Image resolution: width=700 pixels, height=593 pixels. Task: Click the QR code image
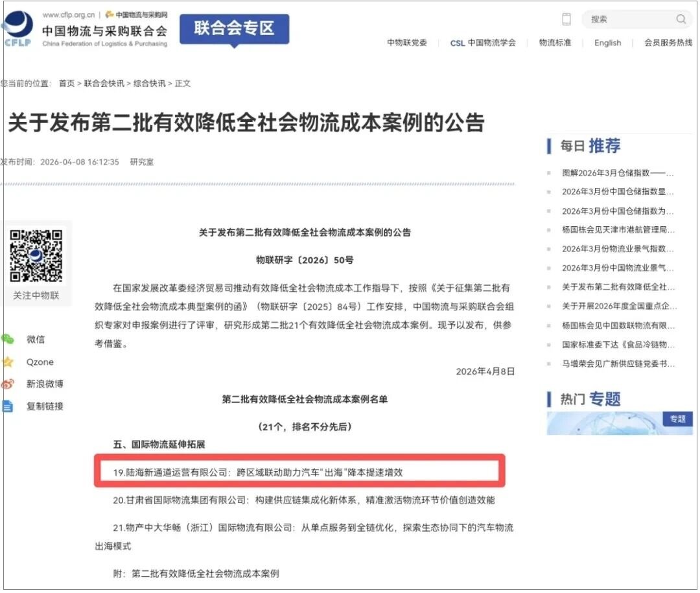(36, 255)
